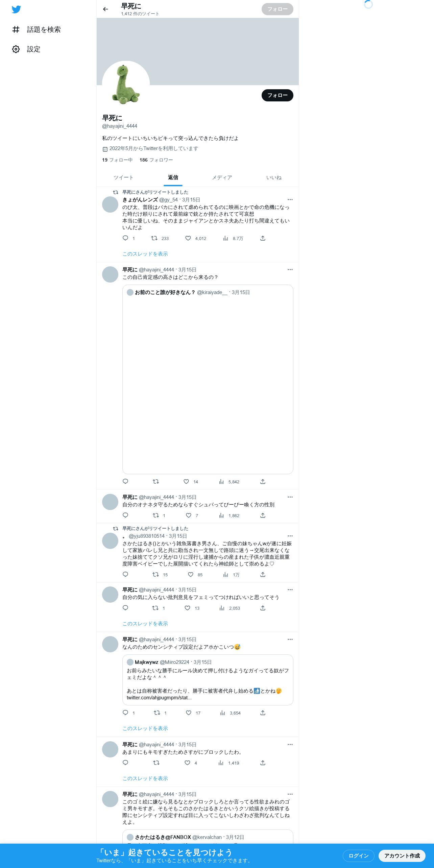Open the three-dot menu on the 自己肯定感 tweet
434x868 pixels.
[290, 270]
